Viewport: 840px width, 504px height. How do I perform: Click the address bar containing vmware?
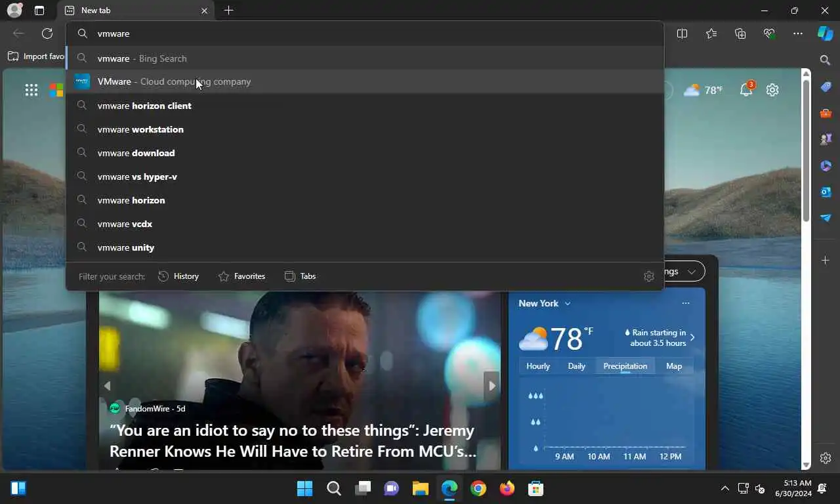[x=365, y=33]
